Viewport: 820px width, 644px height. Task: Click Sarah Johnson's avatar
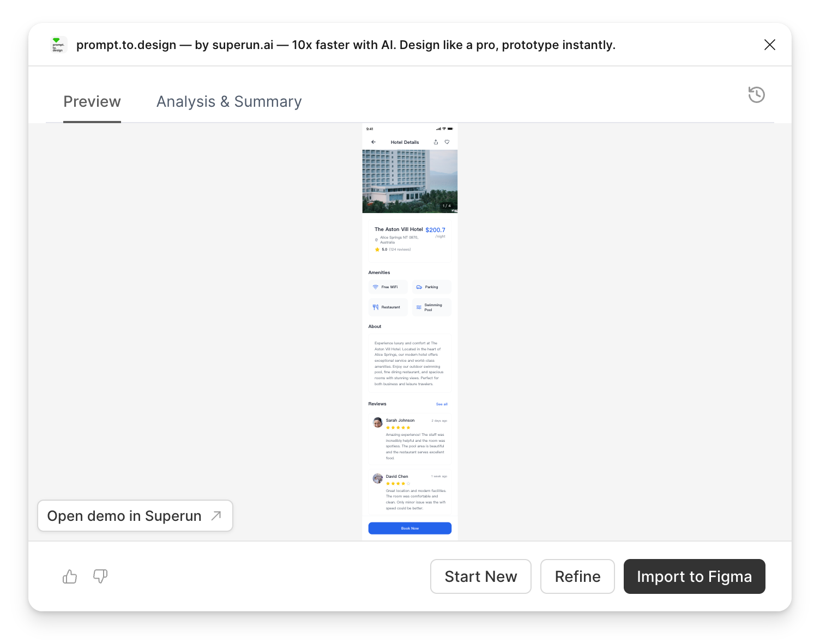click(x=378, y=423)
